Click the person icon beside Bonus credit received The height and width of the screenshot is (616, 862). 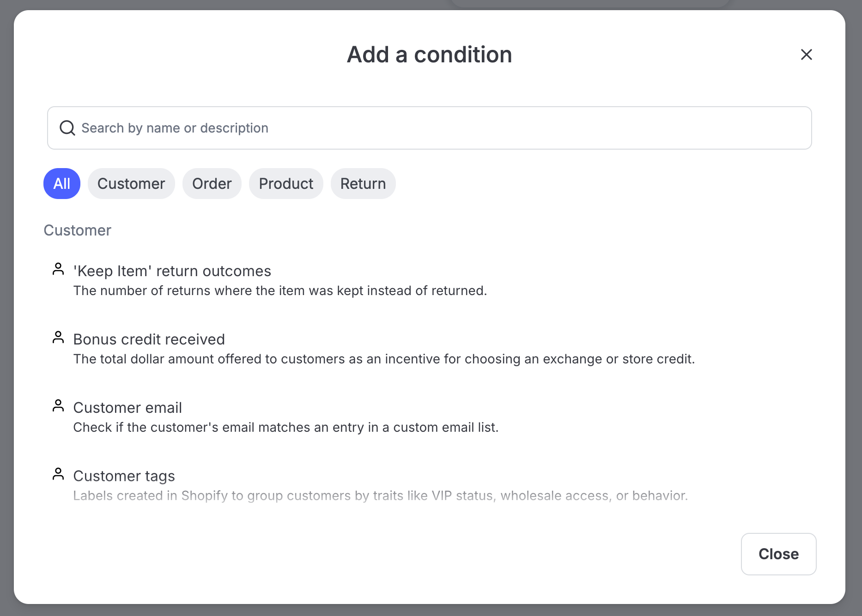[x=58, y=338]
